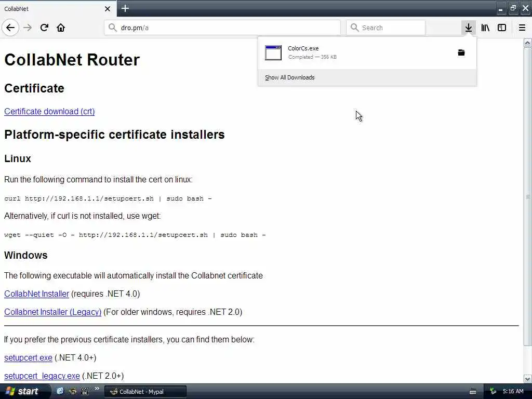This screenshot has height=399, width=532.
Task: Open the Collabnet Installer (Legacy) link
Action: tap(53, 312)
